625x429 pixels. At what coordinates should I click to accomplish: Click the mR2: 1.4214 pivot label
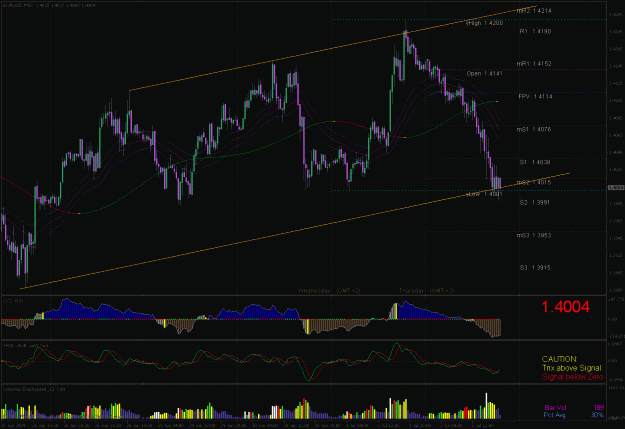tap(534, 11)
